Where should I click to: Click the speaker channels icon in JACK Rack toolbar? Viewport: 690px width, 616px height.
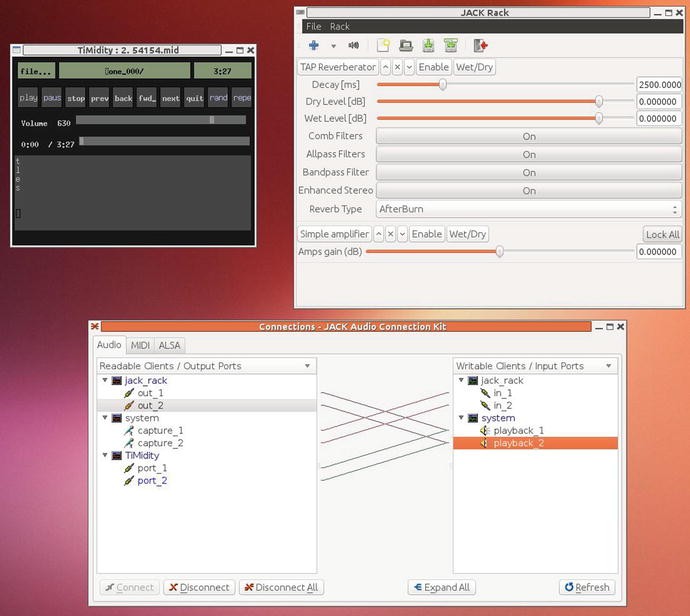click(x=353, y=45)
